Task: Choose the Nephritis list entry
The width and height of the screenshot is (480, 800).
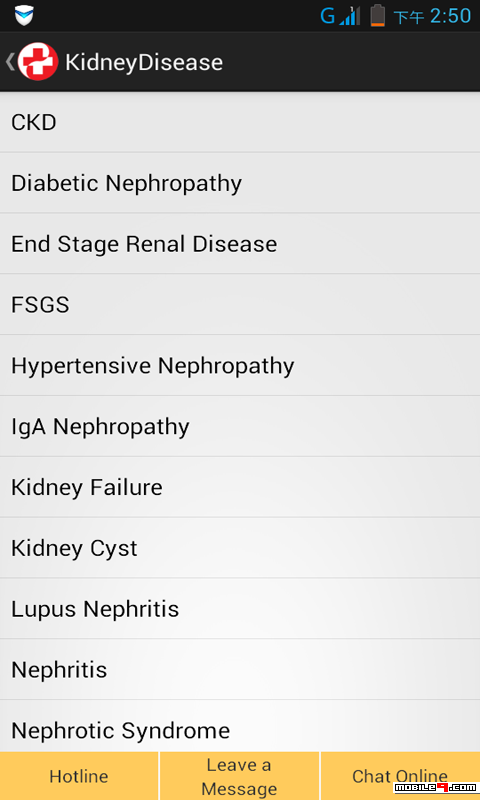Action: point(240,669)
